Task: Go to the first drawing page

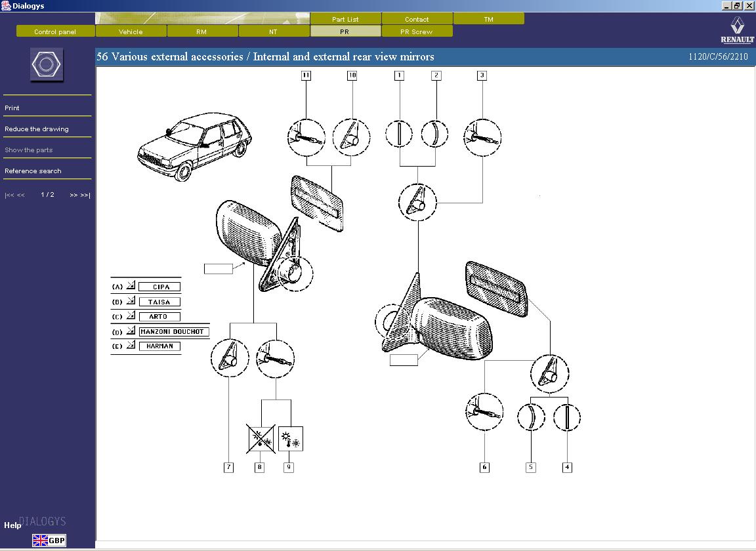Action: 9,195
